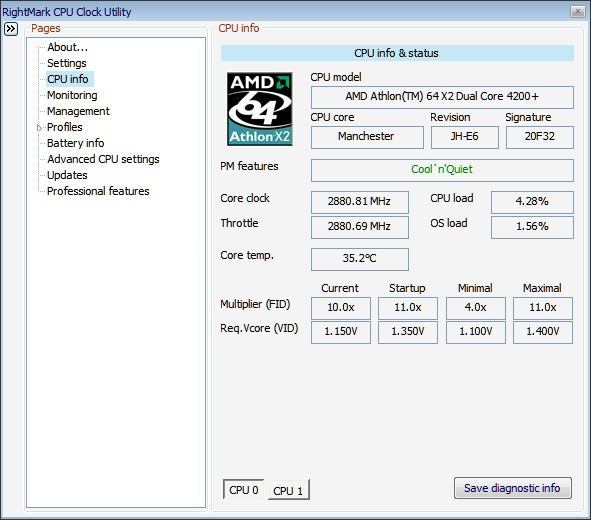The image size is (591, 520).
Task: Click Save diagnostic info button
Action: click(513, 488)
